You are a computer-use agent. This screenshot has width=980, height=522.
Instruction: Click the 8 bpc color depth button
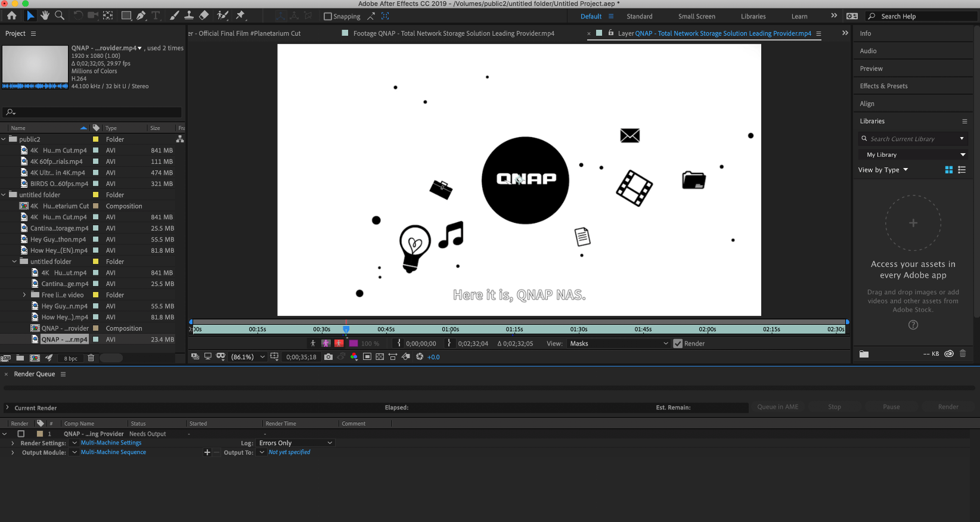coord(70,359)
